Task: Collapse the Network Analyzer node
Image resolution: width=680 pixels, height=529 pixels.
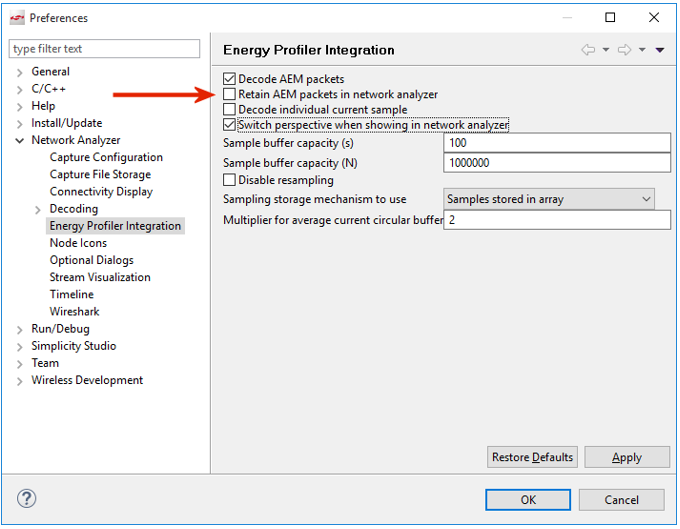Action: tap(20, 141)
